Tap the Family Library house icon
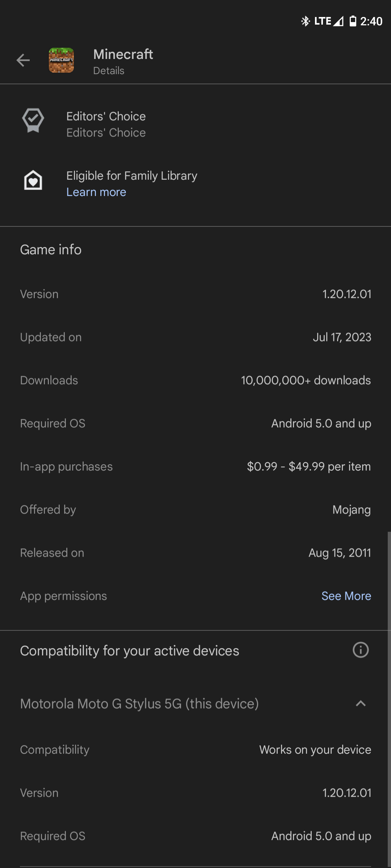Viewport: 391px width, 868px height. pyautogui.click(x=33, y=180)
